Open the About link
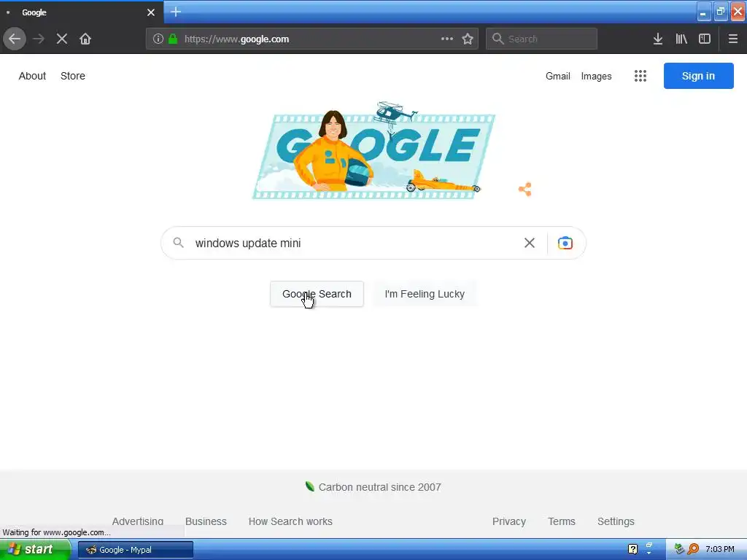Screen dimensions: 747x560 coord(32,76)
